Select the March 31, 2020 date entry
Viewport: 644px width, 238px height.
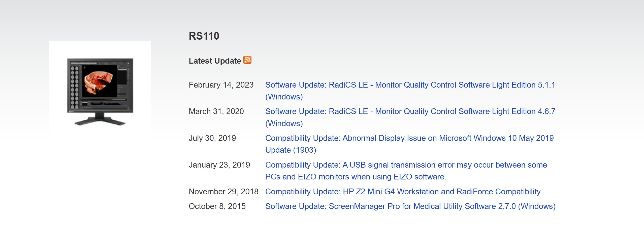coord(216,111)
